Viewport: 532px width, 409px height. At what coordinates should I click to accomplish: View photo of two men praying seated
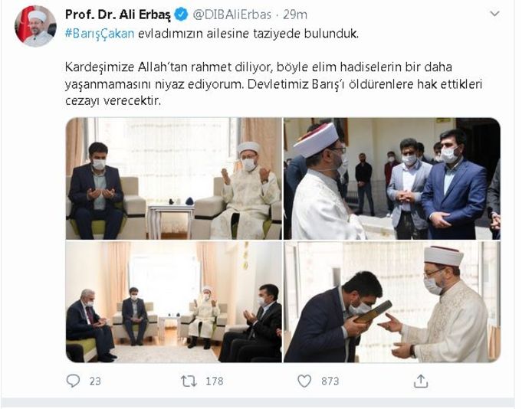[x=174, y=178]
